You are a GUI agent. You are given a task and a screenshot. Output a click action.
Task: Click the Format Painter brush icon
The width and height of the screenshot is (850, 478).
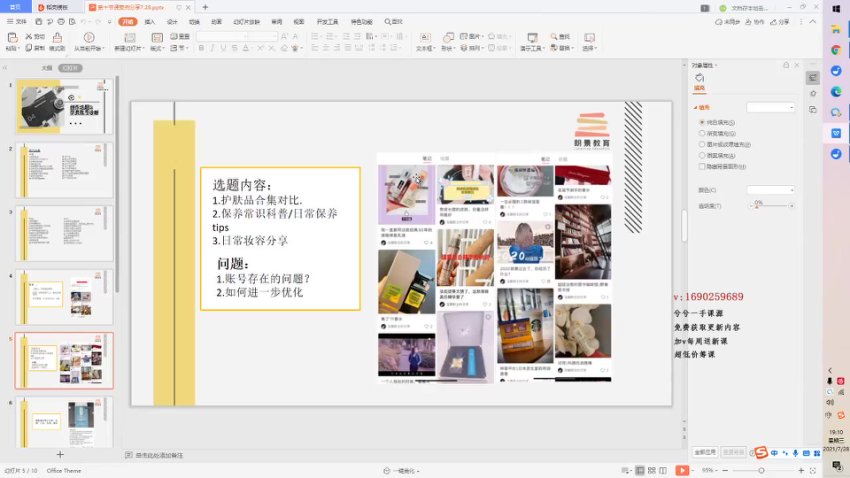[57, 37]
